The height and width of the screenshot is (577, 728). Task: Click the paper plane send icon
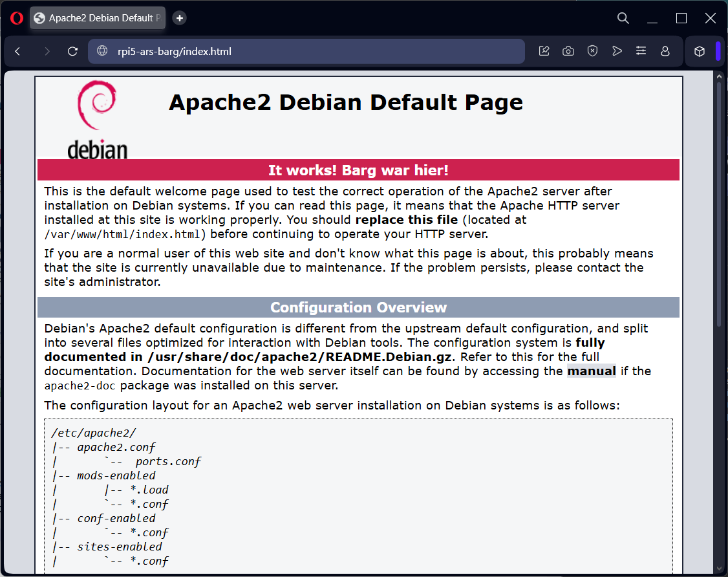click(x=617, y=51)
